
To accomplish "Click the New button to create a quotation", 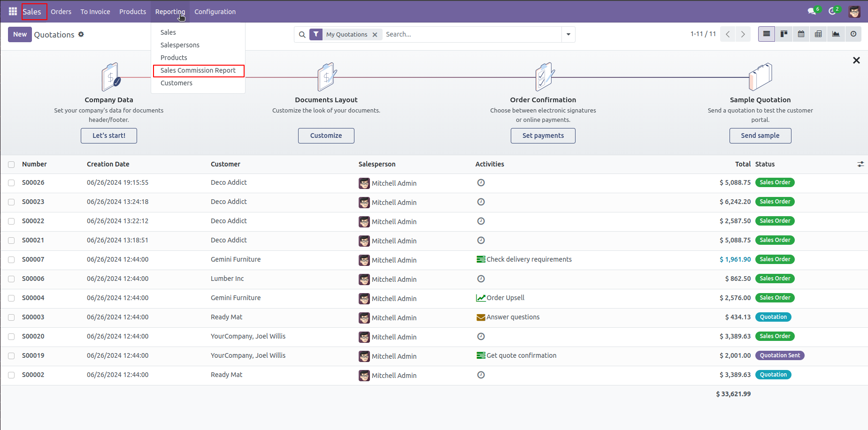I will [20, 34].
